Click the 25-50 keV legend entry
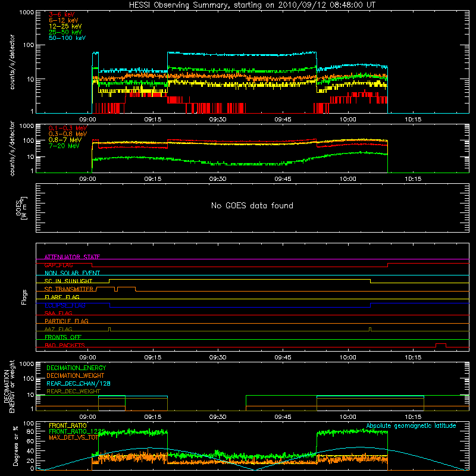 [65, 32]
